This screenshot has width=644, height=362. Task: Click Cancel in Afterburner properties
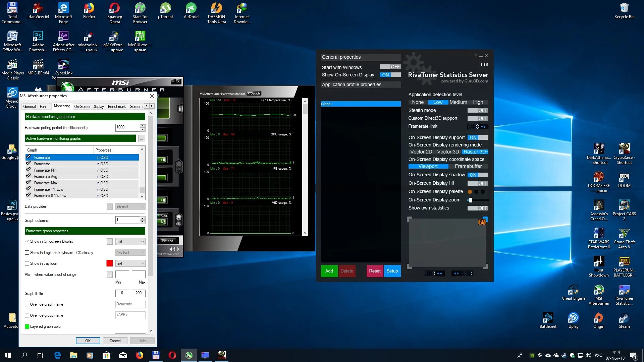point(115,341)
